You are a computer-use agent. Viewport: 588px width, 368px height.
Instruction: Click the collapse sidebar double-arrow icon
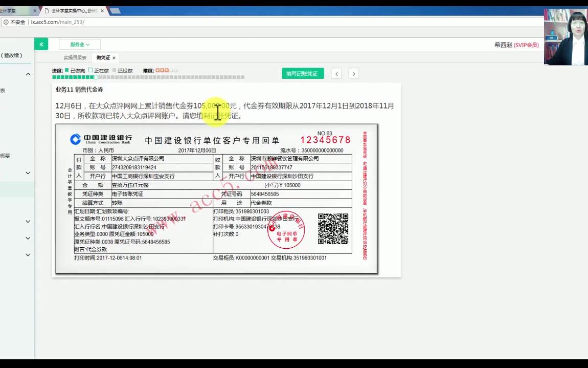pos(41,44)
